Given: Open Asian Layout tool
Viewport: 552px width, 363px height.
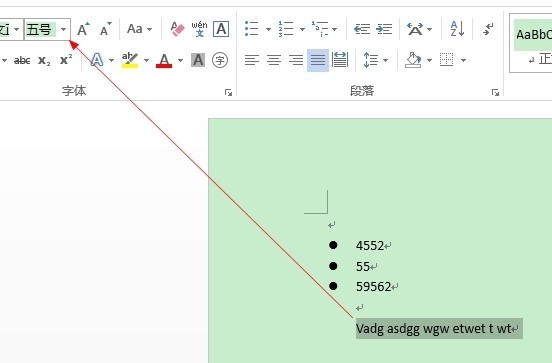Looking at the screenshot, I should [x=415, y=29].
